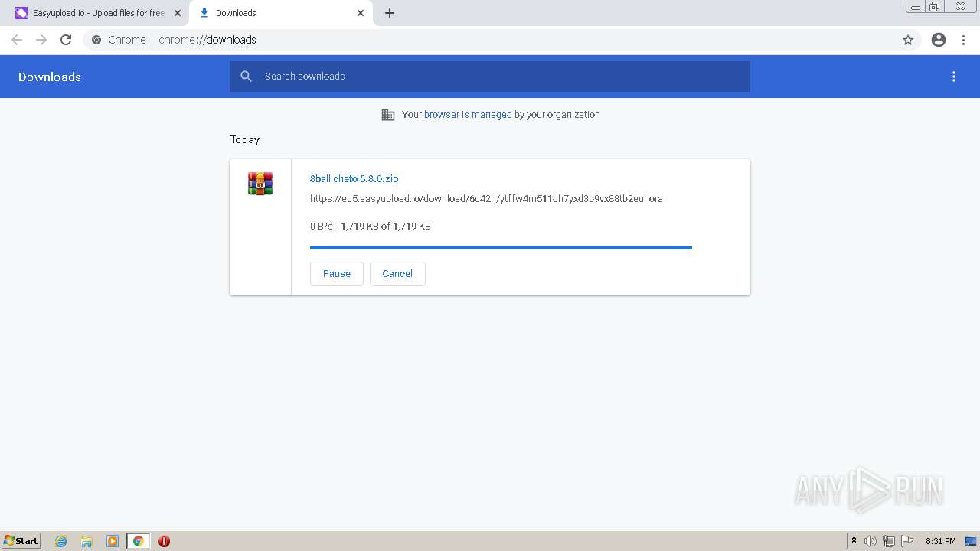
Task: Click the Search downloads field
Action: (x=490, y=77)
